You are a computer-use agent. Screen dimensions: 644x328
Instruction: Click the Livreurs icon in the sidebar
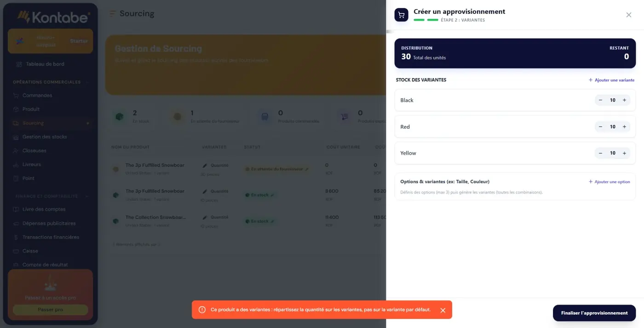coord(17,164)
